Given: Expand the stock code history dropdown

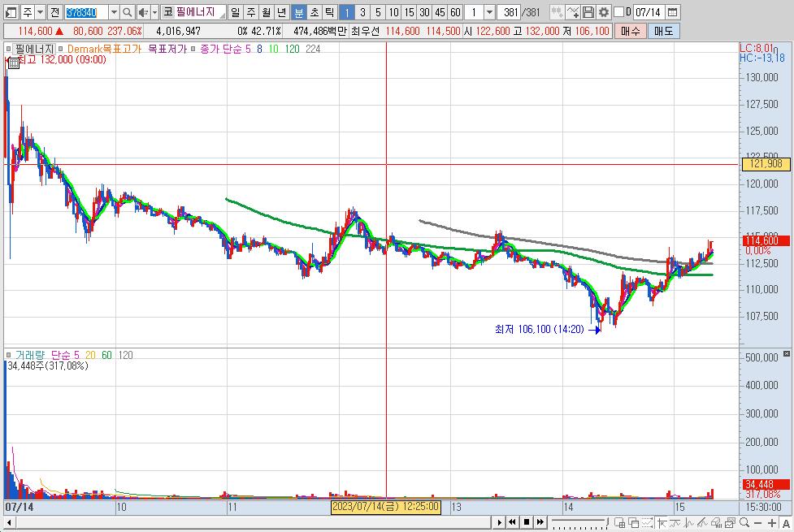Looking at the screenshot, I should coord(114,12).
